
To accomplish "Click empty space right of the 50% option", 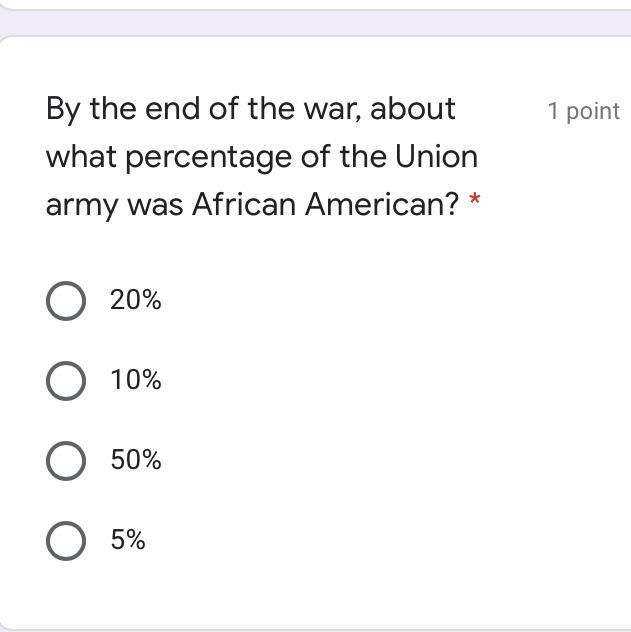I will (400, 460).
